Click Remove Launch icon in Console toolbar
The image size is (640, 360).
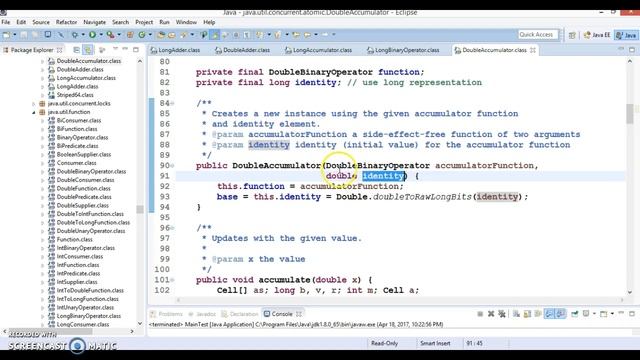pyautogui.click(x=491, y=314)
